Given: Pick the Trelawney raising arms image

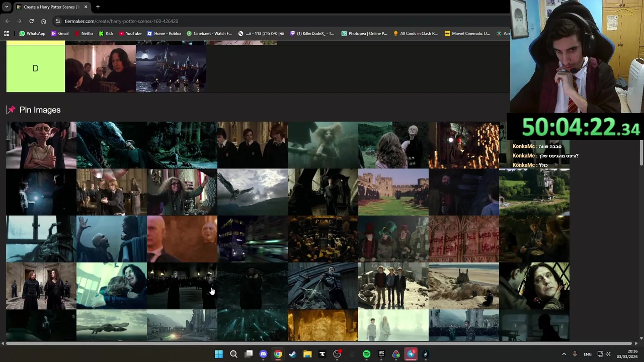Looking at the screenshot, I should click(x=182, y=192).
